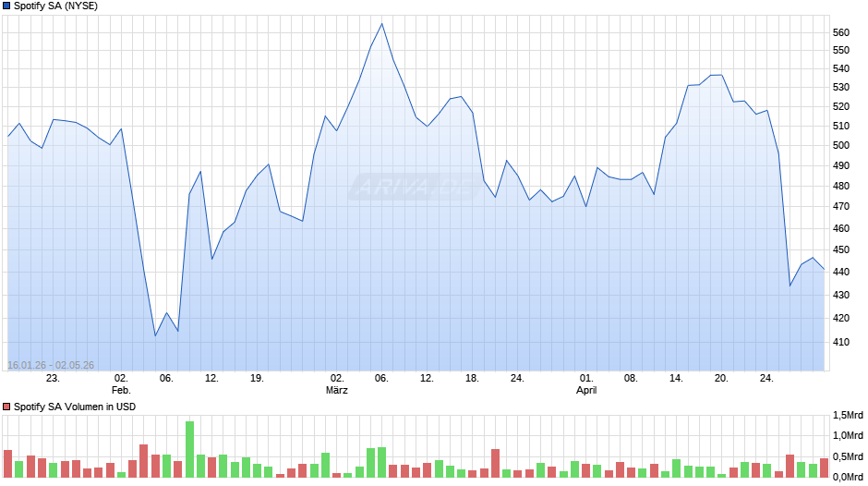The image size is (868, 486).
Task: Click the 480 price axis label
Action: tap(841, 187)
